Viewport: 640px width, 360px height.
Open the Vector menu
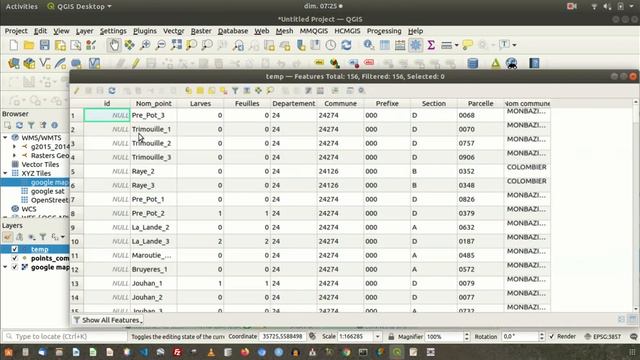click(173, 31)
